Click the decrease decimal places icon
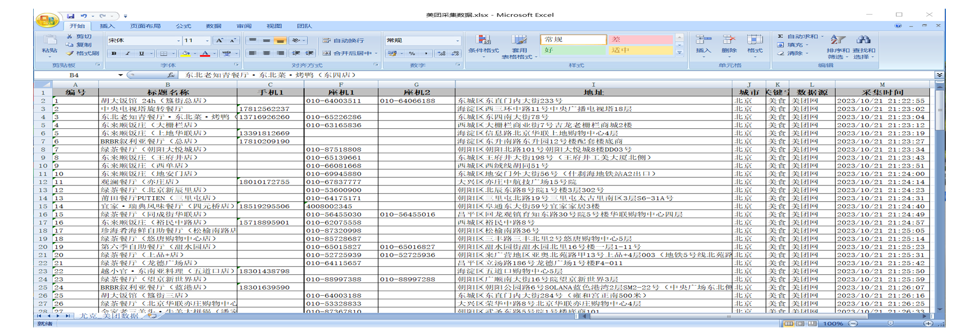The width and height of the screenshot is (980, 332). point(455,53)
